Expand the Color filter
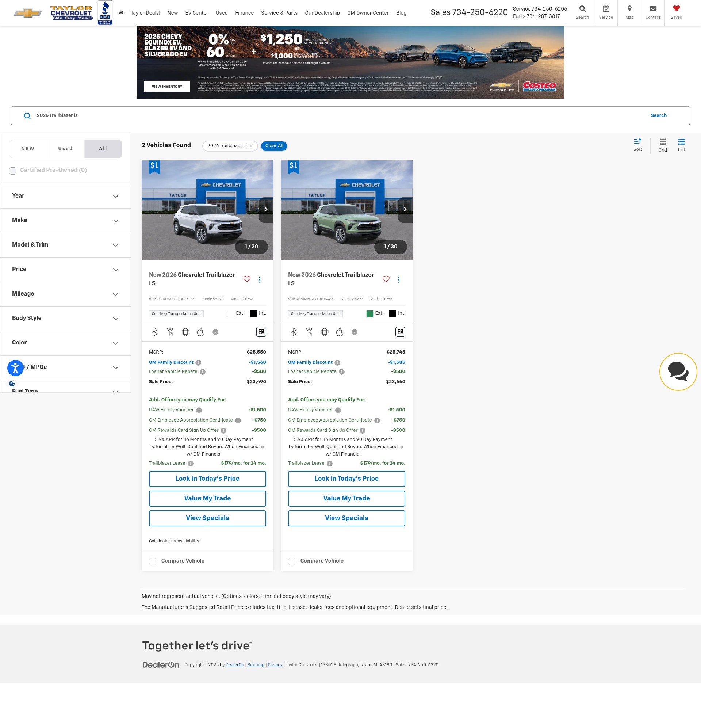This screenshot has height=728, width=701. click(x=66, y=343)
